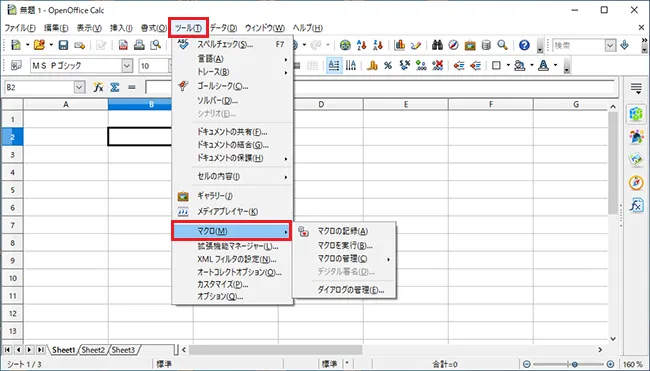Choose マクロを実行 in the submenu
650x371 pixels.
344,245
